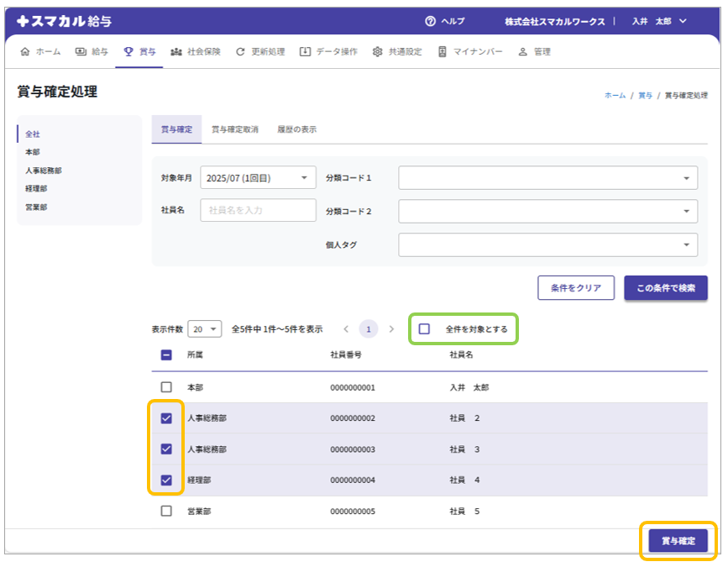
Task: Enable the 全件を対象とする checkbox
Action: click(424, 328)
